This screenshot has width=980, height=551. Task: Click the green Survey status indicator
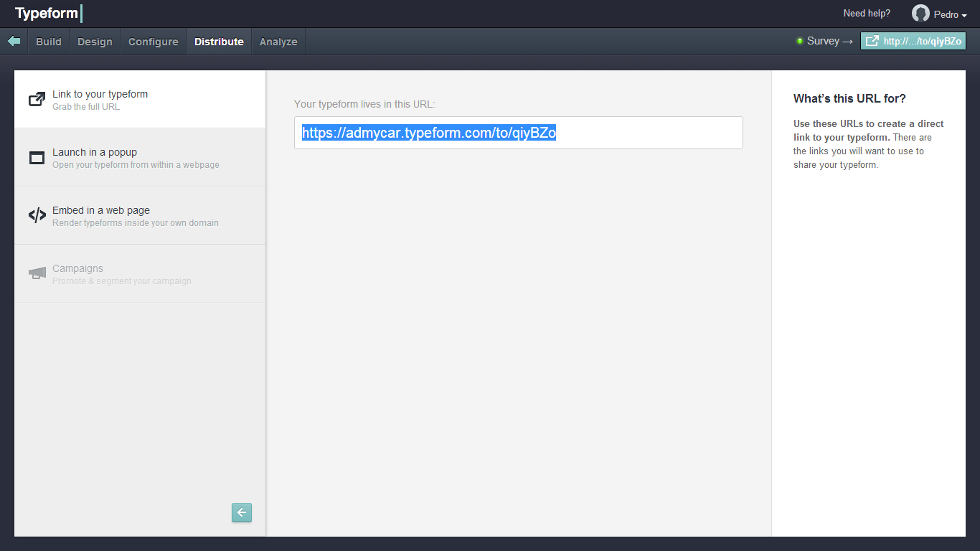(x=800, y=41)
